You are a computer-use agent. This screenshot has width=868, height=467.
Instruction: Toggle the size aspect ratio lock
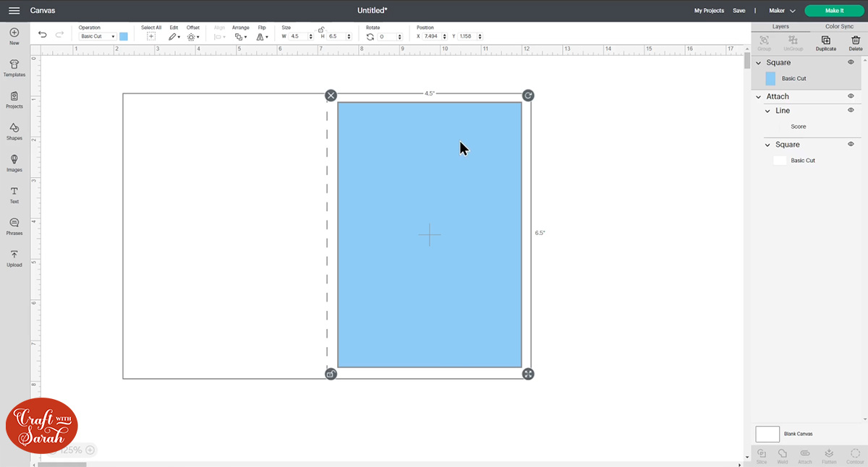tap(321, 30)
